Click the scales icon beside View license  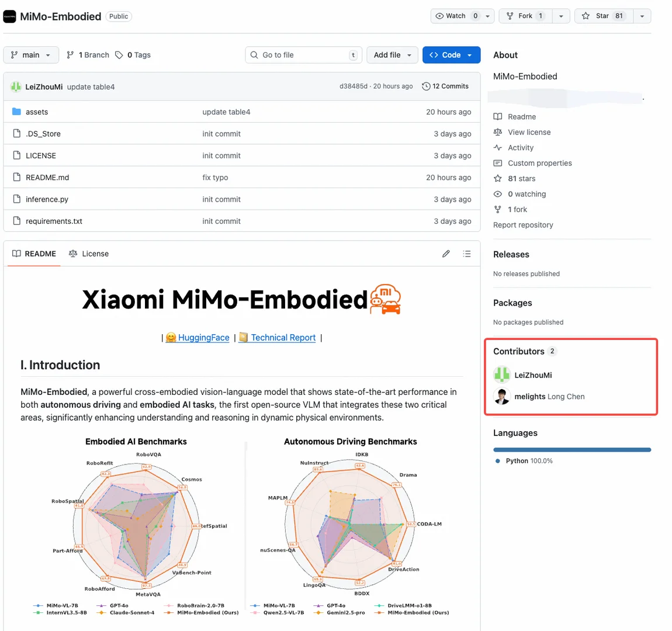pos(497,132)
